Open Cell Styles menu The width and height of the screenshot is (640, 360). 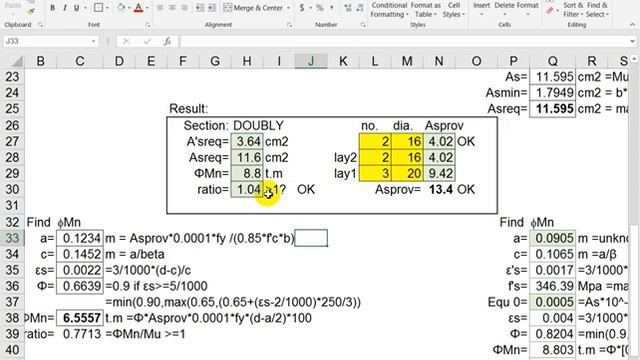tap(454, 9)
